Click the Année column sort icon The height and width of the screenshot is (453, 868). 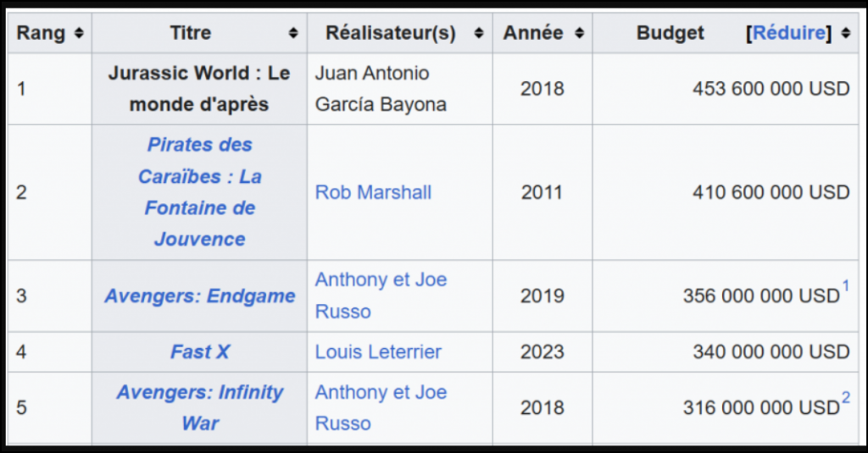(x=579, y=33)
